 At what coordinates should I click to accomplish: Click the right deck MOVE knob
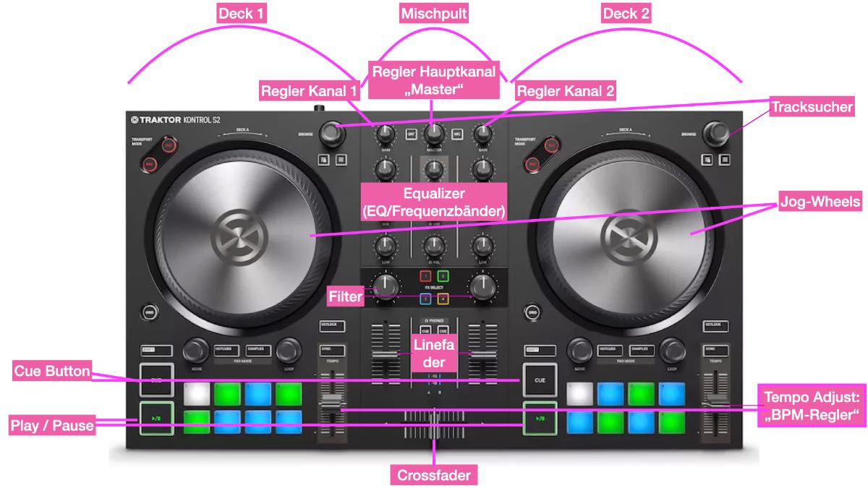(x=579, y=351)
